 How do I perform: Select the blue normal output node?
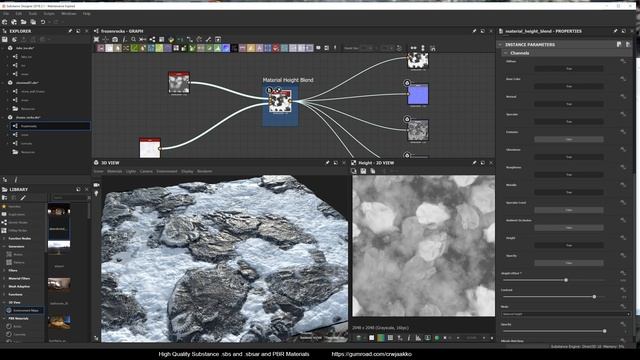[x=418, y=95]
